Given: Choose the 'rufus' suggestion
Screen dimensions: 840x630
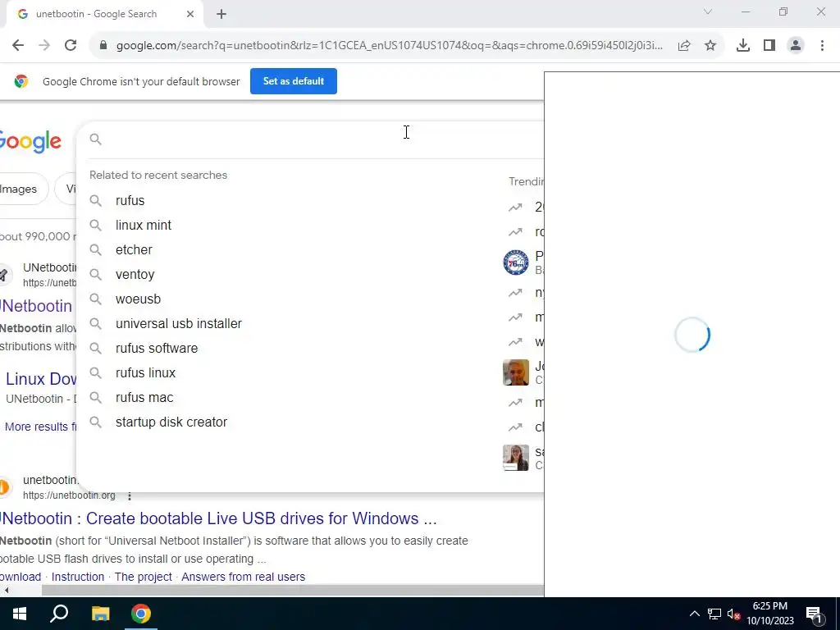Looking at the screenshot, I should tap(130, 200).
